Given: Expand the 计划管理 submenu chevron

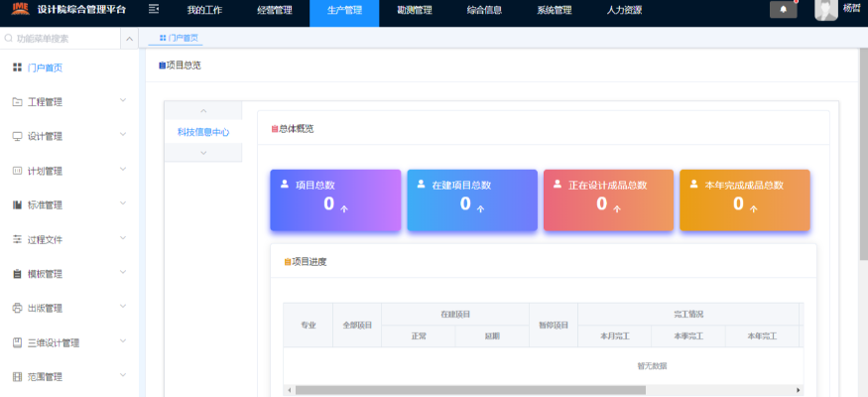Looking at the screenshot, I should [x=123, y=171].
